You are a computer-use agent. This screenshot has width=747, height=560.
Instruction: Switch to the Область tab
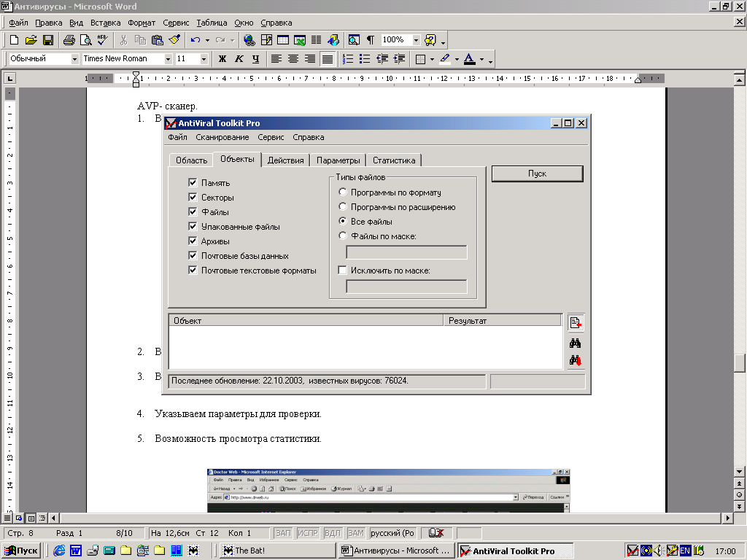point(192,160)
